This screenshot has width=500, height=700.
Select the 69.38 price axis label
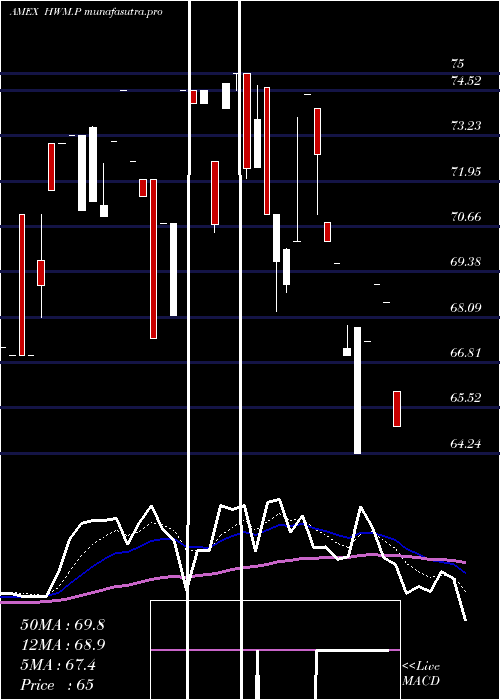point(466,262)
